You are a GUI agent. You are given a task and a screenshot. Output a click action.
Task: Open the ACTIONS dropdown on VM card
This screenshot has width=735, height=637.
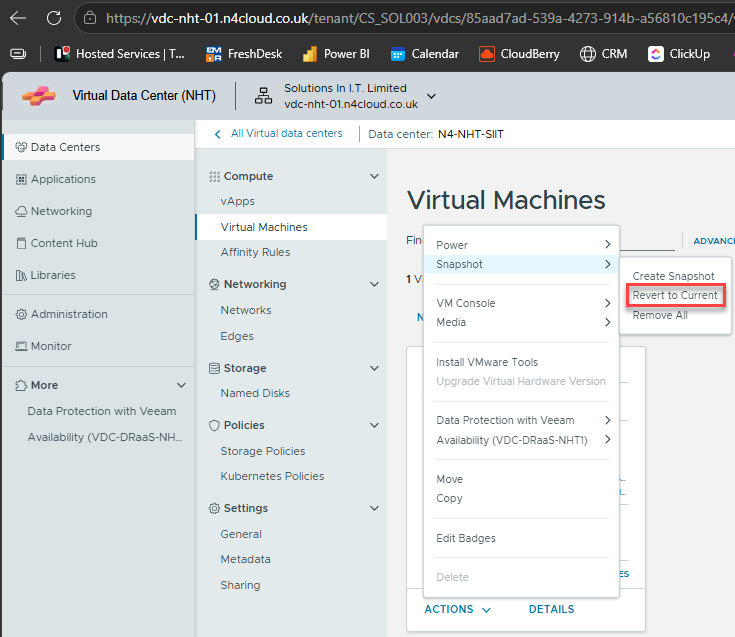[x=458, y=609]
